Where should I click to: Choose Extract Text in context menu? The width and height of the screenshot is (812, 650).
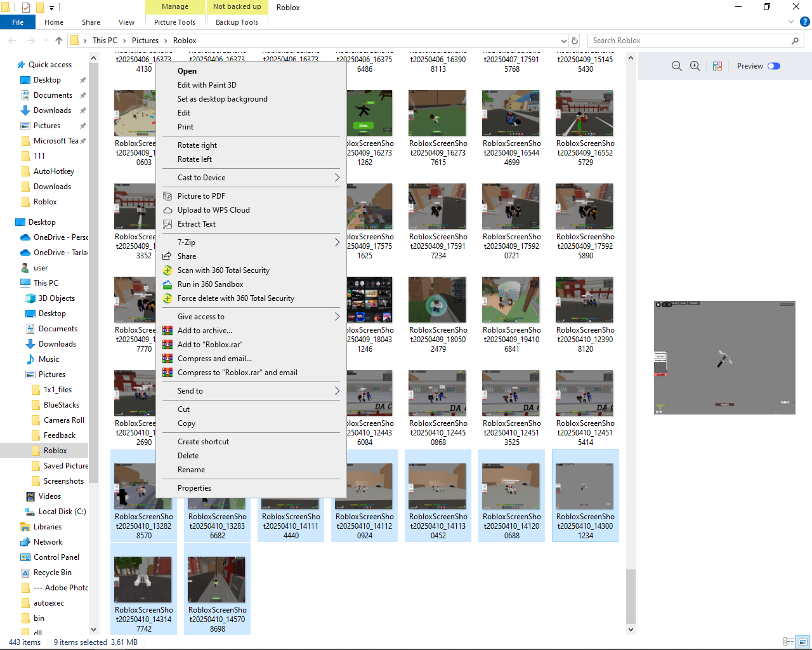point(196,224)
